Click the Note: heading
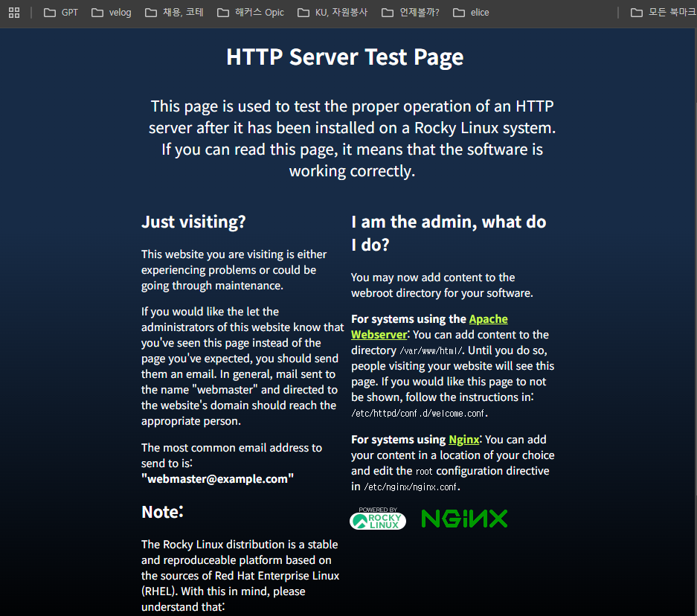 coord(162,512)
